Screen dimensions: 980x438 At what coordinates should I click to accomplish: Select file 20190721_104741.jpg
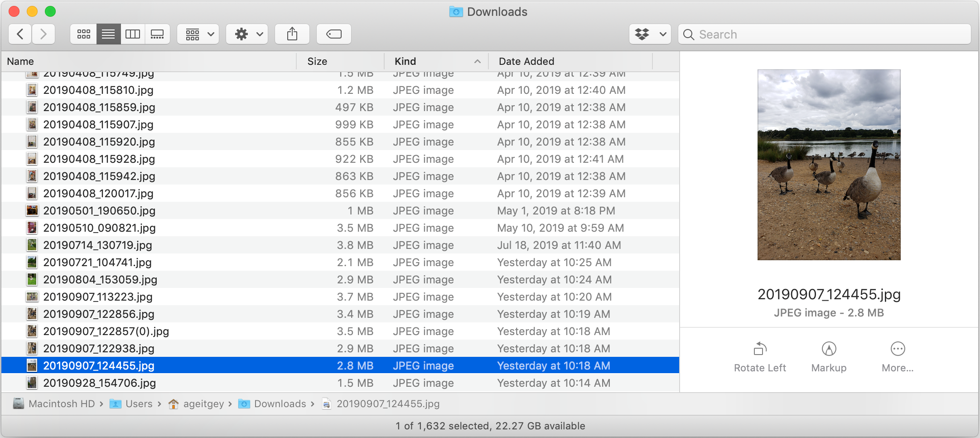tap(340, 263)
